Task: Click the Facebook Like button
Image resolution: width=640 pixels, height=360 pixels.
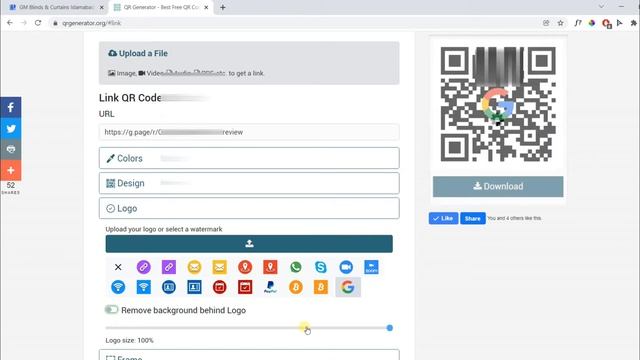Action: pyautogui.click(x=443, y=218)
